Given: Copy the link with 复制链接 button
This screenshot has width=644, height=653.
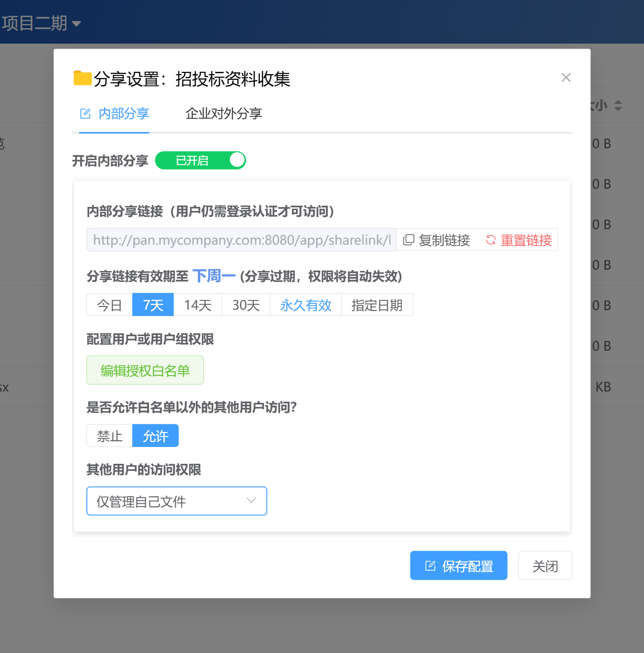Looking at the screenshot, I should click(x=437, y=240).
